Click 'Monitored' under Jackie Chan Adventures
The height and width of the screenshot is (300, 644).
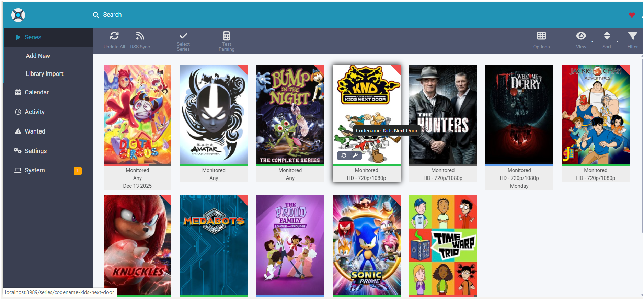(596, 170)
